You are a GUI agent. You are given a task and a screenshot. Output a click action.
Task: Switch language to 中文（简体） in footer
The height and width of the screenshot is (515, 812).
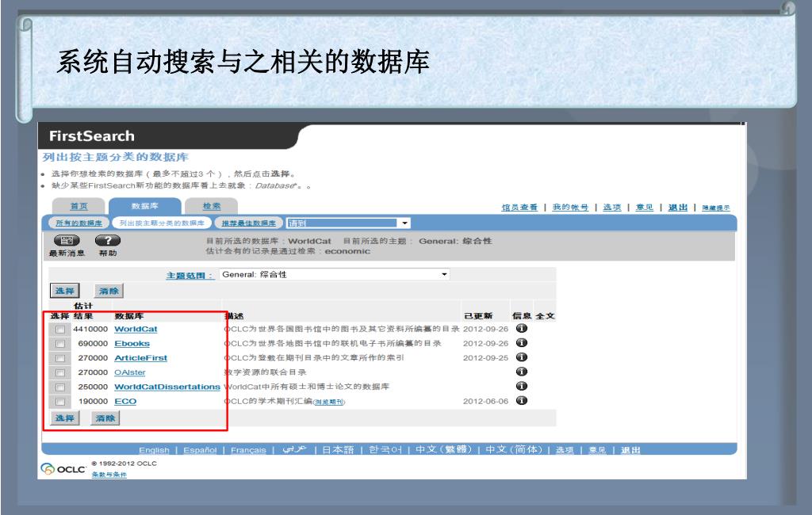(514, 449)
